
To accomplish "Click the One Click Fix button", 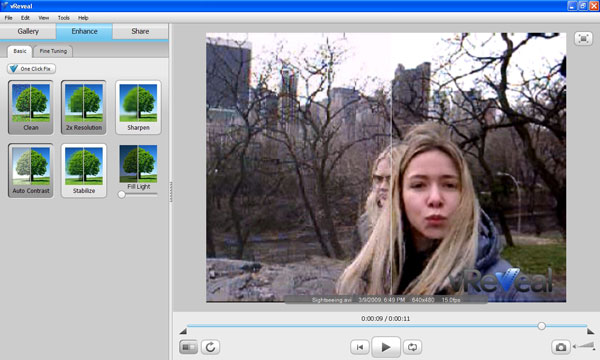I will [x=31, y=68].
